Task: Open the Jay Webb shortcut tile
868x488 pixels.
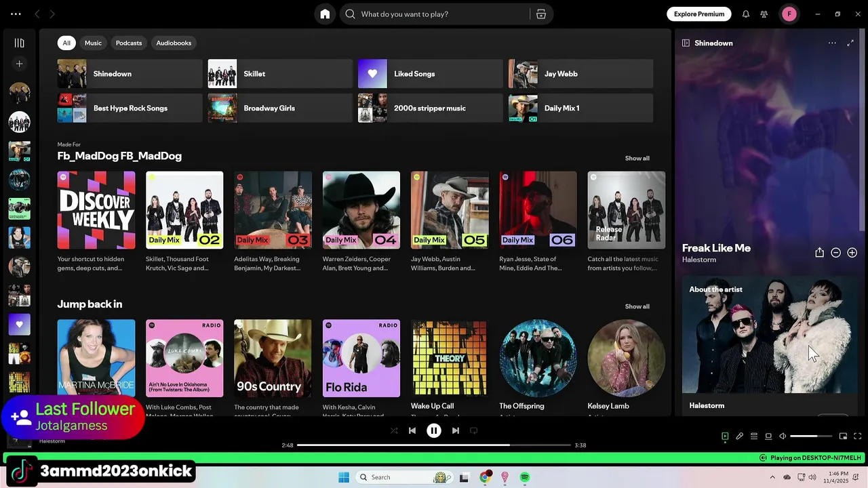Action: click(x=580, y=74)
